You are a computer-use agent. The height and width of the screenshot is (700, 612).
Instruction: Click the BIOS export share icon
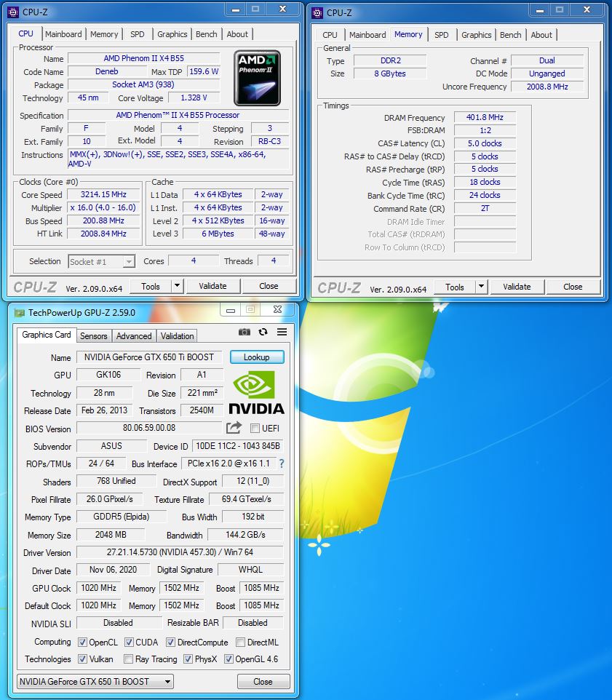tap(234, 428)
